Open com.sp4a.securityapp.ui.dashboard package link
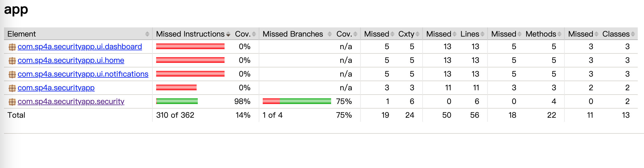This screenshot has height=168, width=644. coord(80,47)
